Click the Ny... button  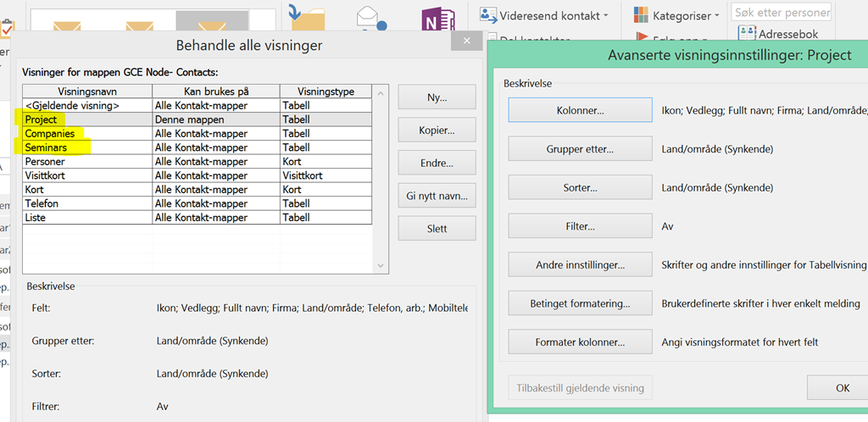[x=437, y=97]
